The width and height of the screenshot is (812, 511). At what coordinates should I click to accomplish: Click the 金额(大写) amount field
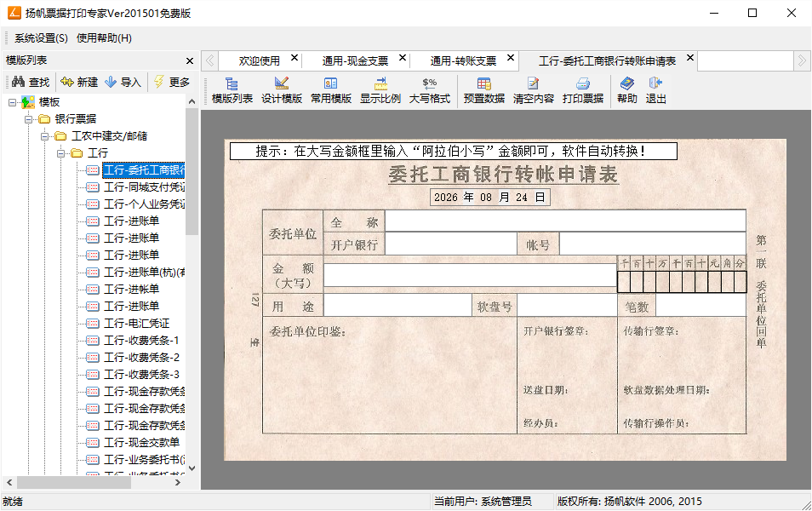pyautogui.click(x=470, y=275)
